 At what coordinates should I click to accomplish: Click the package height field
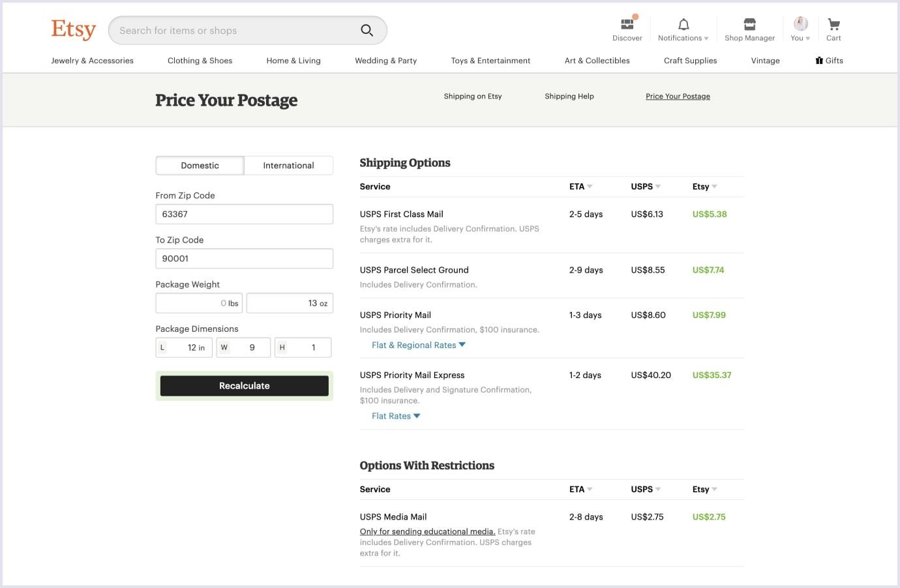[303, 347]
